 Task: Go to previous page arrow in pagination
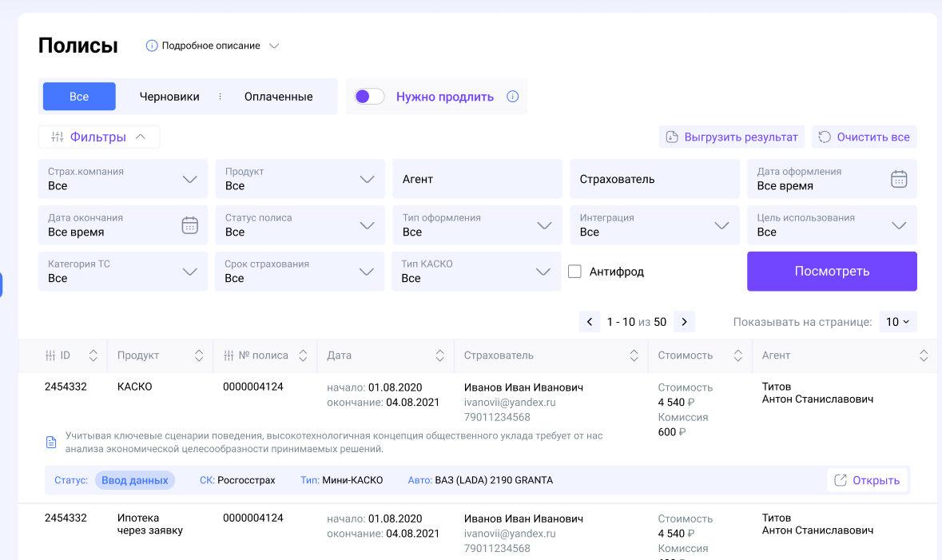590,322
